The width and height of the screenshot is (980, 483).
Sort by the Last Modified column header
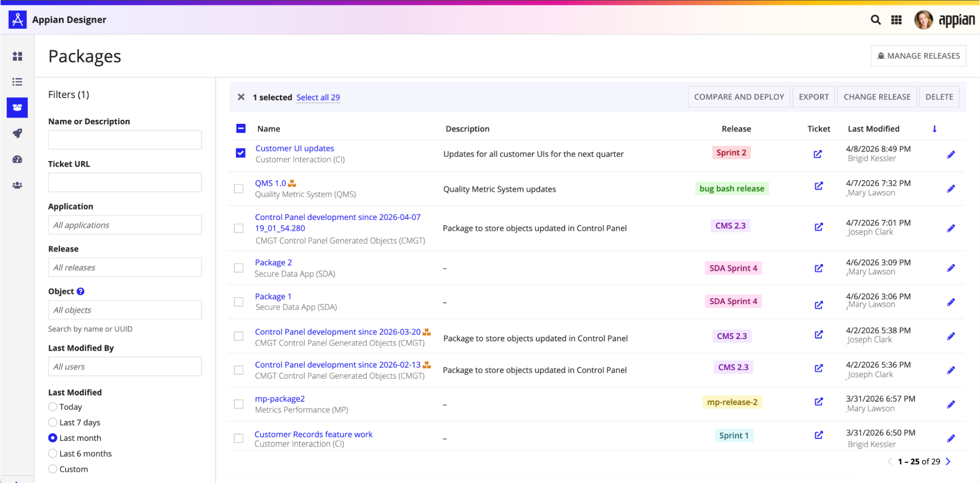[874, 129]
